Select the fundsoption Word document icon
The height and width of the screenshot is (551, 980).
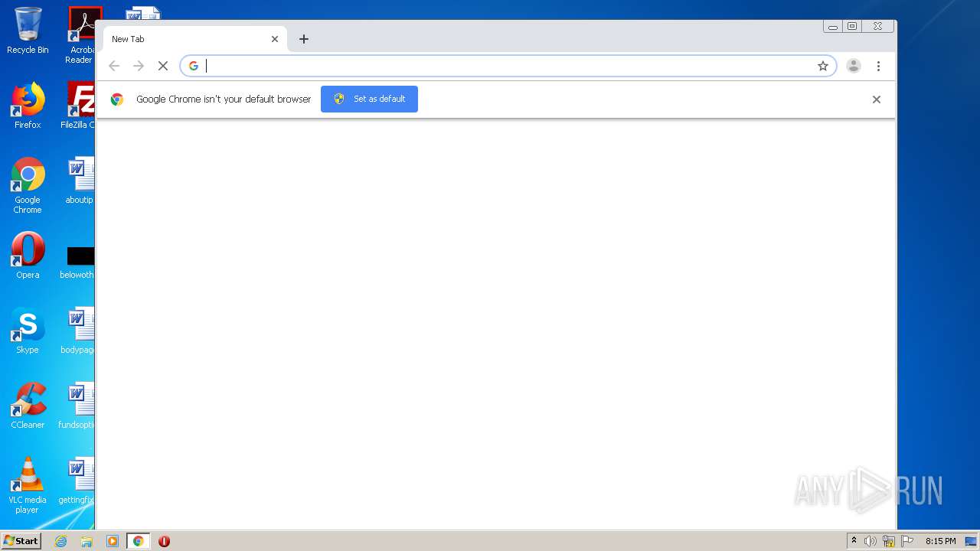77,406
